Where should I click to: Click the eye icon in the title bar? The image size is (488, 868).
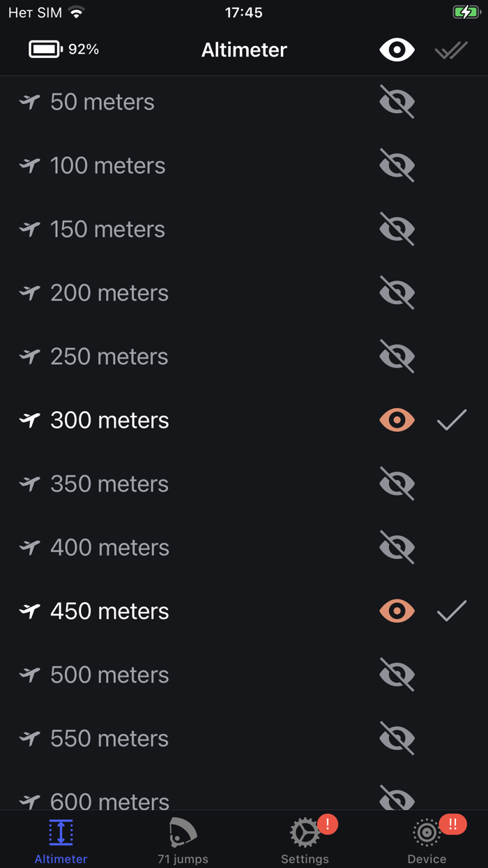pyautogui.click(x=397, y=50)
